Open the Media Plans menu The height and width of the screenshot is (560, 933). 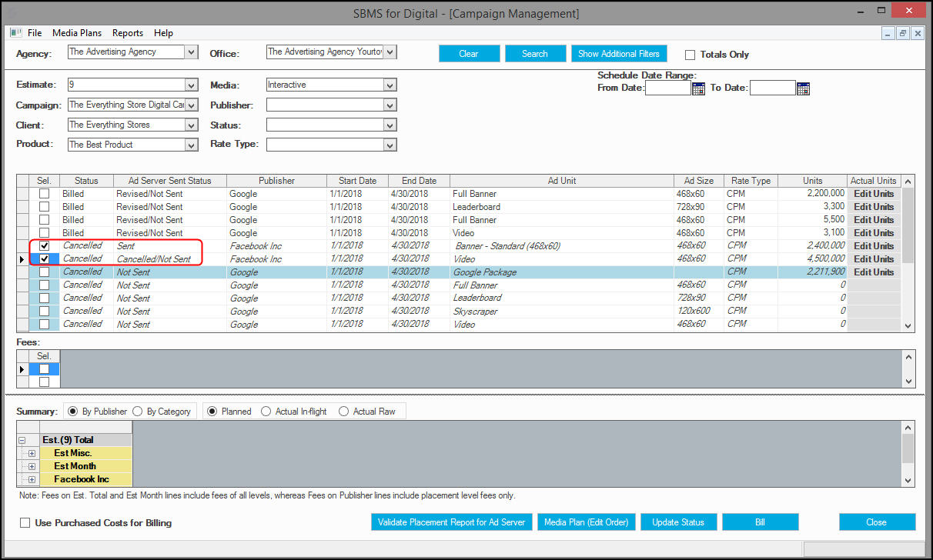[x=77, y=33]
